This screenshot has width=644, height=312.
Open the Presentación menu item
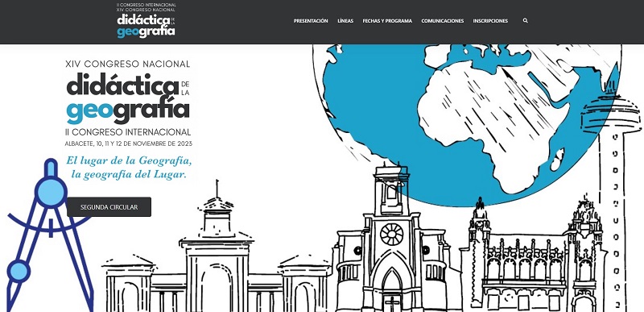[x=311, y=21]
